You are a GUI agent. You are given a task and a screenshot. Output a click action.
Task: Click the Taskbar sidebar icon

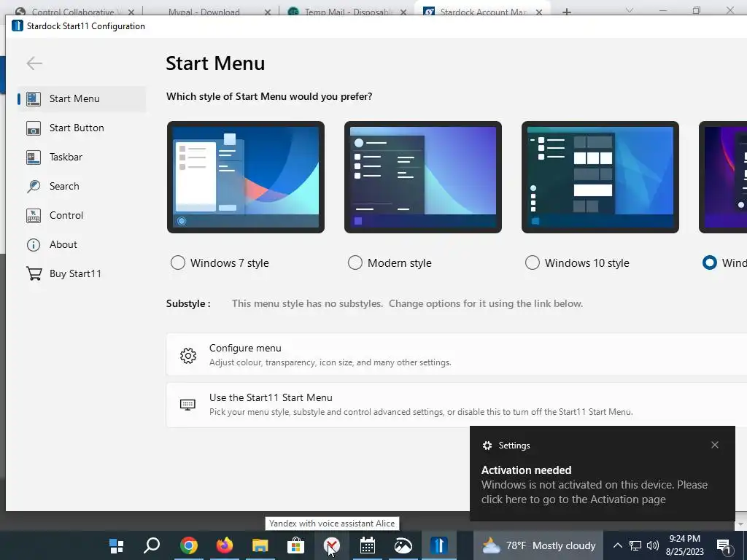click(x=34, y=157)
